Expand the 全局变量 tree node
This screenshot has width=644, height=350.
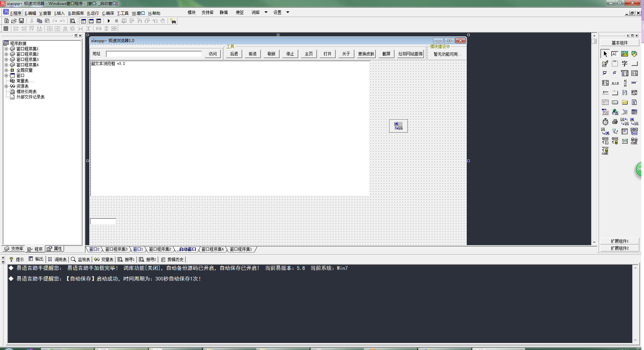[x=6, y=70]
